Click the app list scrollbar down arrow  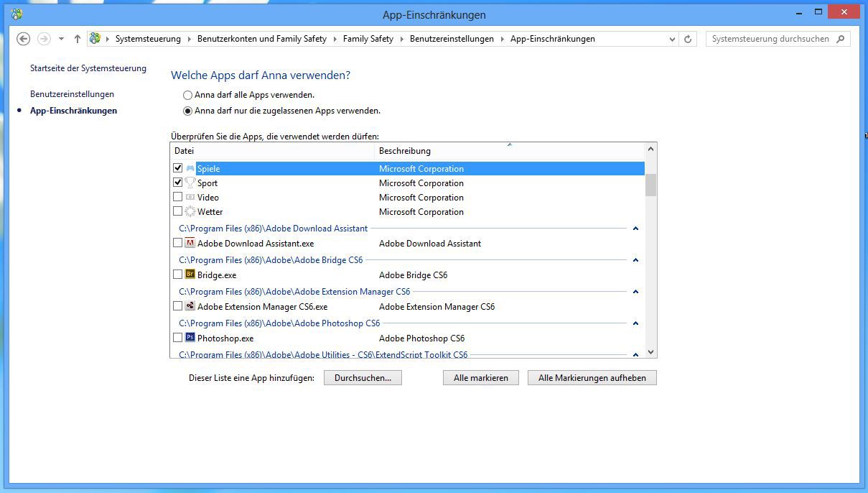coord(650,352)
